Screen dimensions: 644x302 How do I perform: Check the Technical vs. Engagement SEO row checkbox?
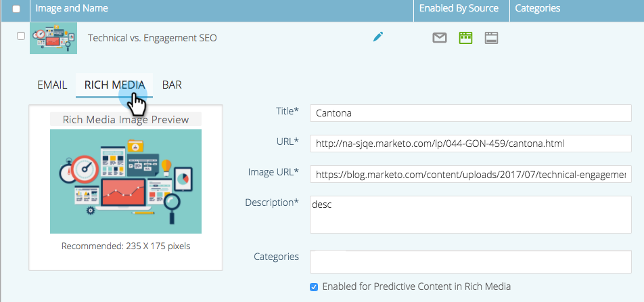click(x=21, y=36)
